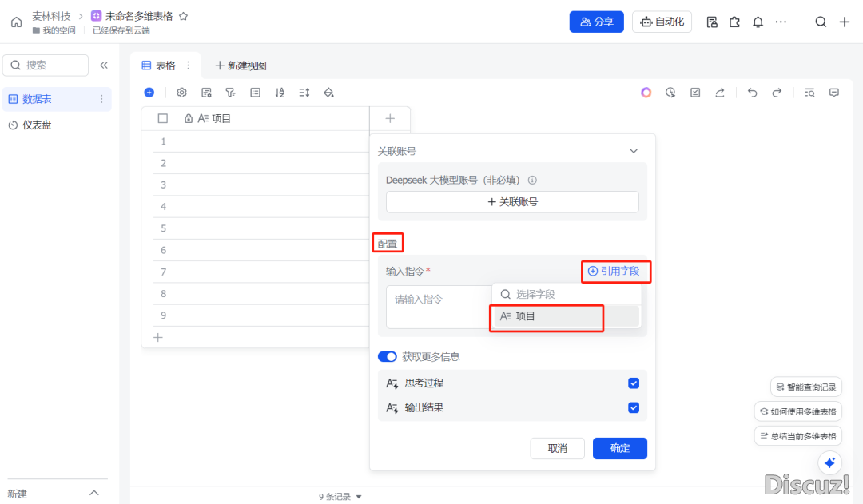Select row 1 in the table

pyautogui.click(x=163, y=141)
